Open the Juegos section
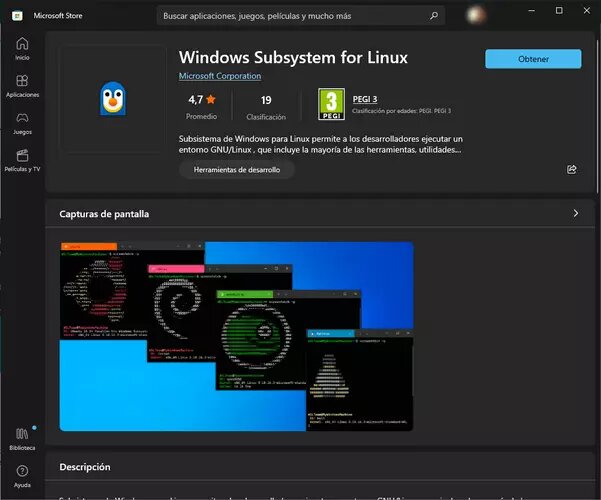This screenshot has width=601, height=500. click(22, 122)
